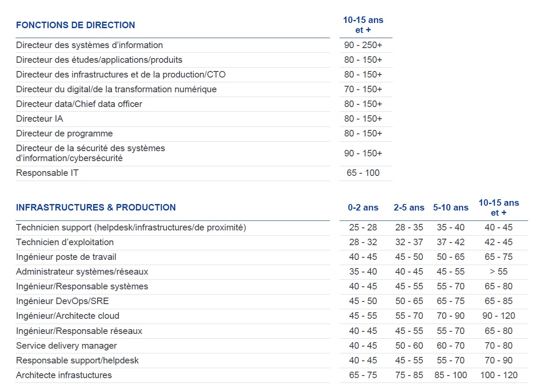549x392 pixels.
Task: Click the Directeur du digital/de la transformation numérique label
Action: 116,89
